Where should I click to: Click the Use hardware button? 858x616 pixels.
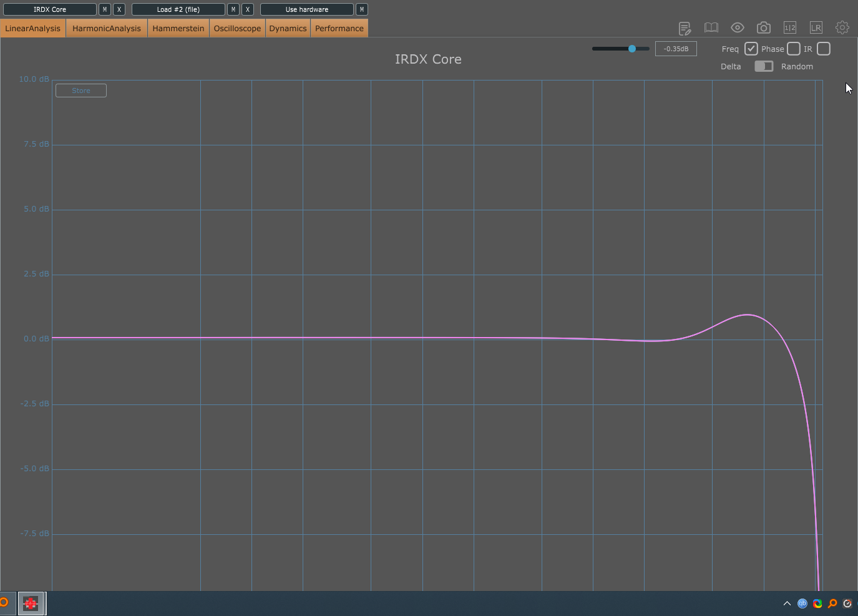[307, 9]
